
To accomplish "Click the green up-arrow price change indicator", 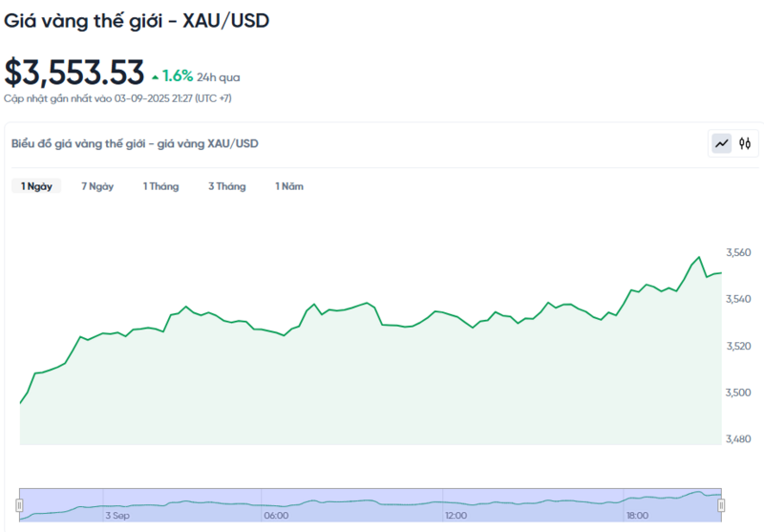I will coord(155,76).
